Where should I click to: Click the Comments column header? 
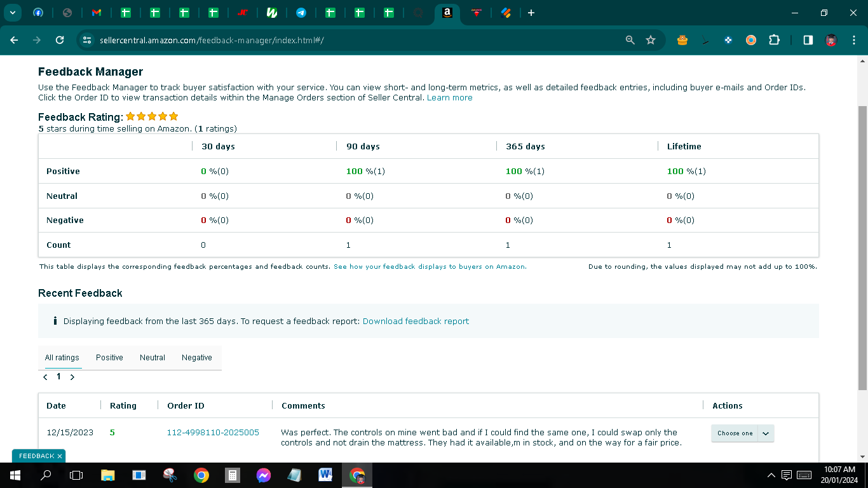303,406
